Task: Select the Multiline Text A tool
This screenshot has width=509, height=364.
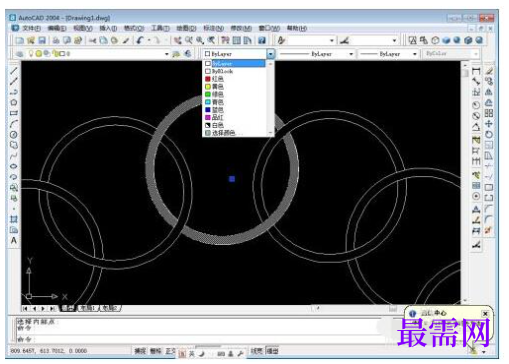Action: pyautogui.click(x=14, y=240)
